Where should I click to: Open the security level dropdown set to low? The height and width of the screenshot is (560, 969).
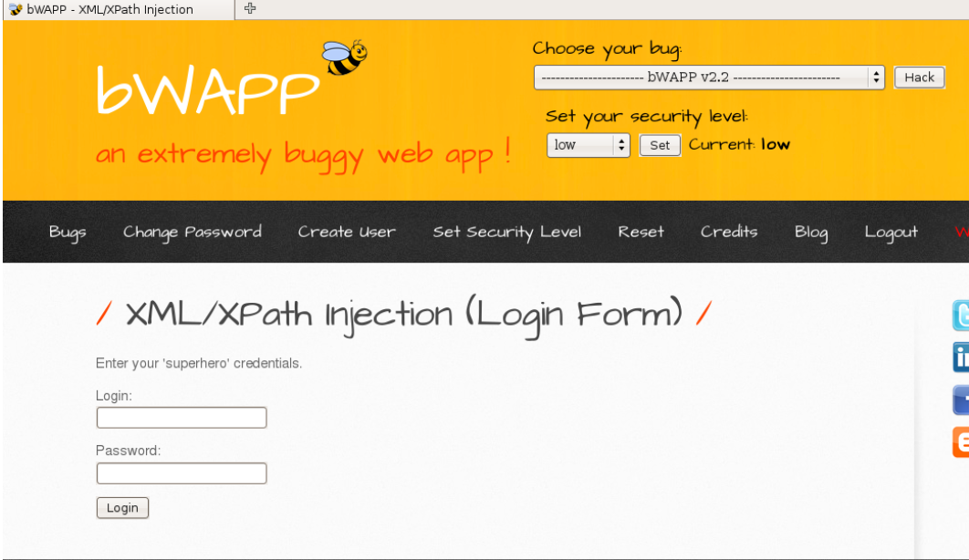(x=588, y=145)
